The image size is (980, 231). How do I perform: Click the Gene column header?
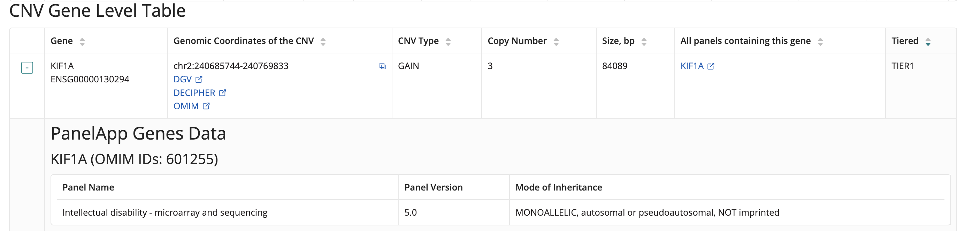[62, 41]
